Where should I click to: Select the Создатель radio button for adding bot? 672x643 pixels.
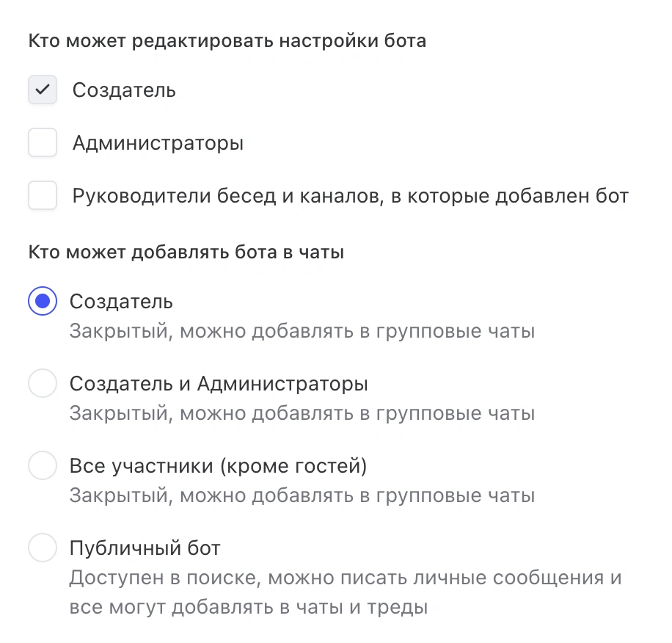(x=43, y=301)
